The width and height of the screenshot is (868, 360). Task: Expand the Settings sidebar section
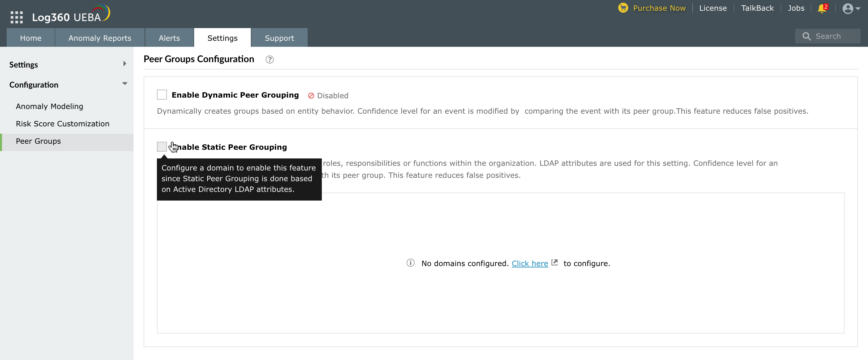(125, 64)
